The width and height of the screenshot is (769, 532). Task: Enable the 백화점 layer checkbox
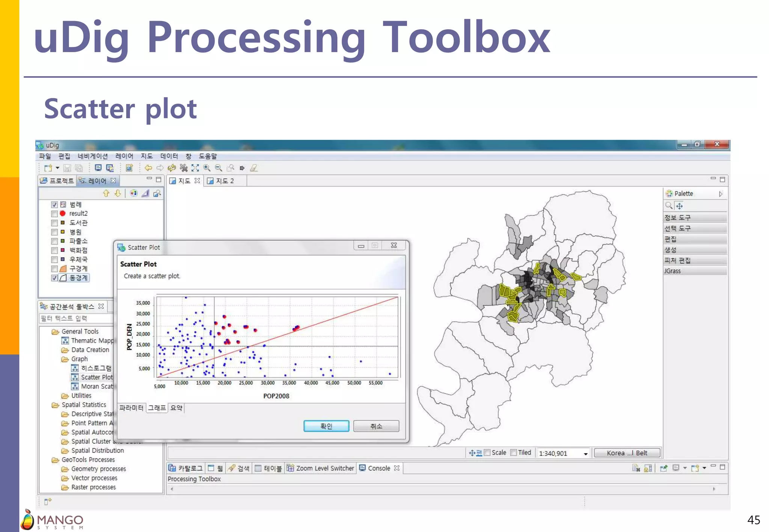tap(54, 250)
